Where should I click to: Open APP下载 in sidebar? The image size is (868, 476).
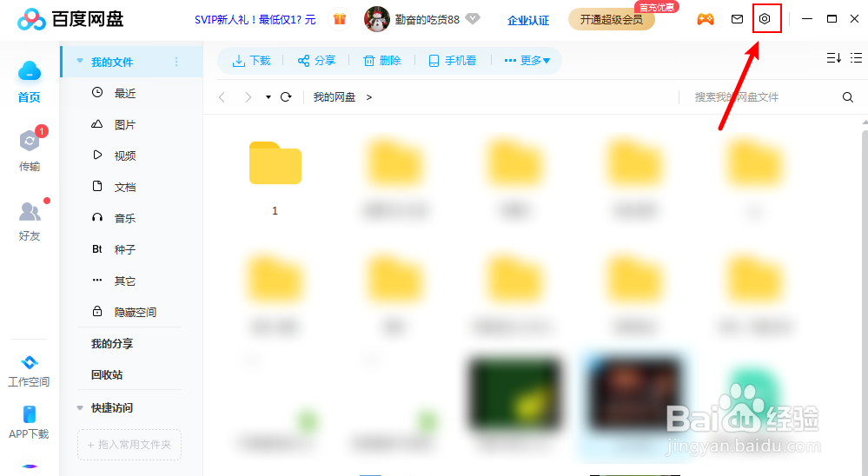coord(29,422)
